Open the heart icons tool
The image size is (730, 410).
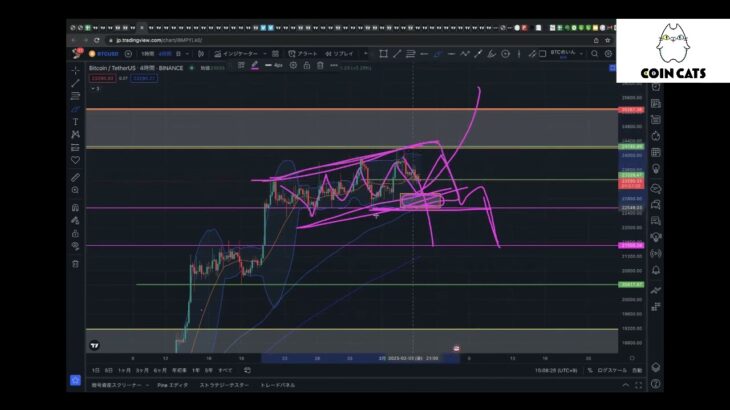point(75,160)
